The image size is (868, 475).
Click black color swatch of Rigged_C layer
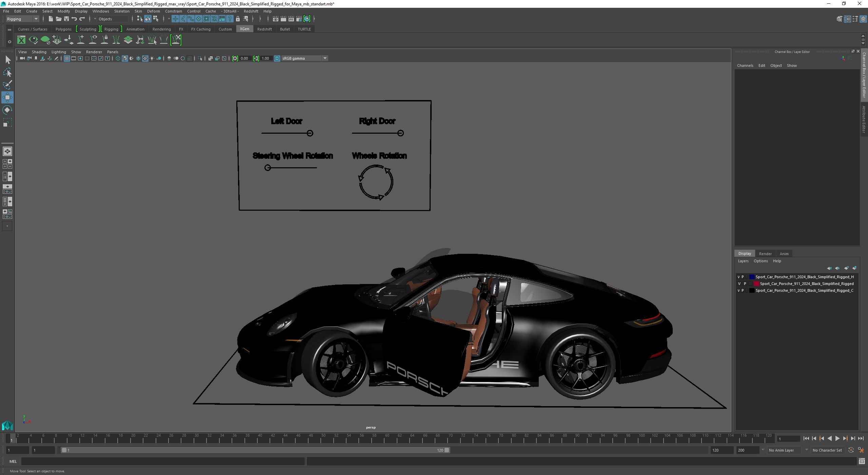752,291
